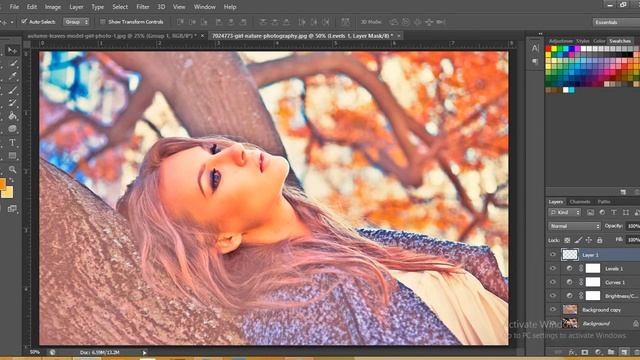
Task: Select the Curves 1 layer name
Action: 615,282
